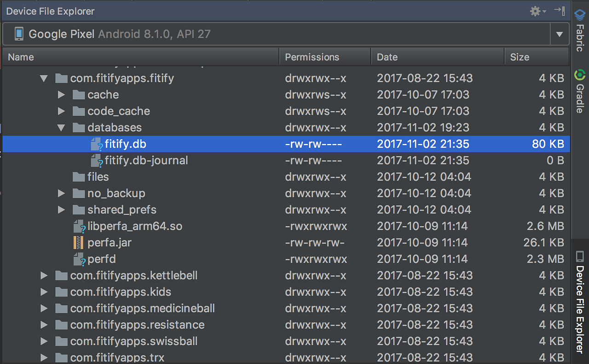The image size is (589, 364).
Task: Expand the cache folder
Action: (x=61, y=95)
